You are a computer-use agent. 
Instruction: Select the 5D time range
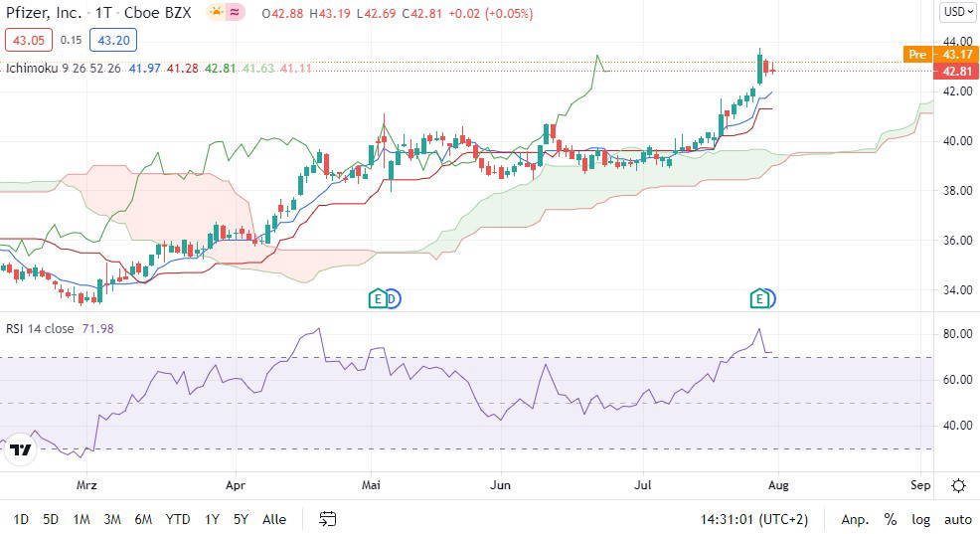click(51, 519)
